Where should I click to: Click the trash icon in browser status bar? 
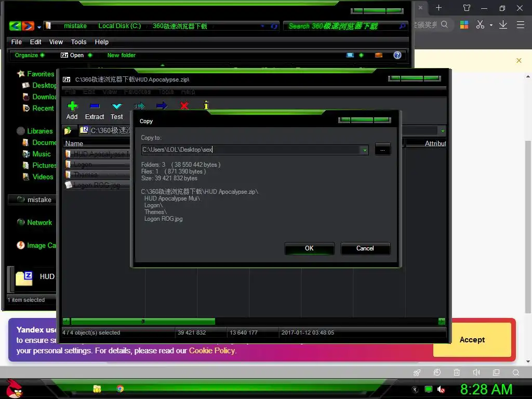click(457, 373)
